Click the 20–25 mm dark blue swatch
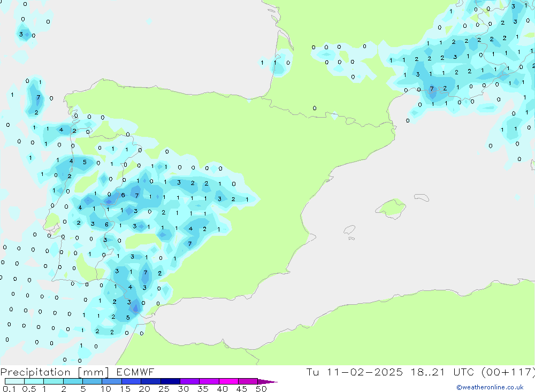Image resolution: width=535 pixels, height=392 pixels. coord(151,381)
